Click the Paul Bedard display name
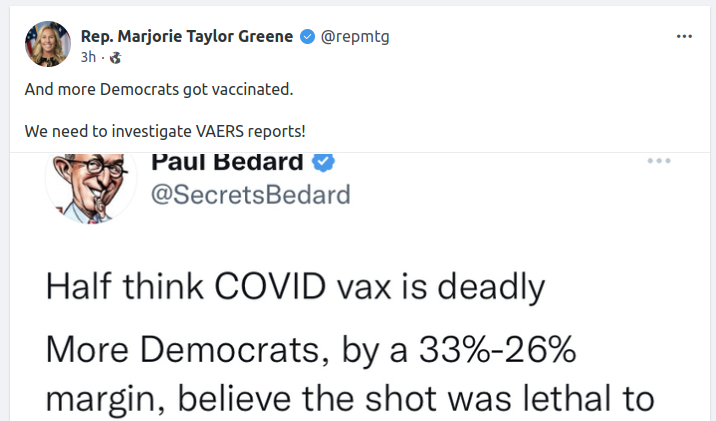The image size is (716, 421). [x=228, y=162]
